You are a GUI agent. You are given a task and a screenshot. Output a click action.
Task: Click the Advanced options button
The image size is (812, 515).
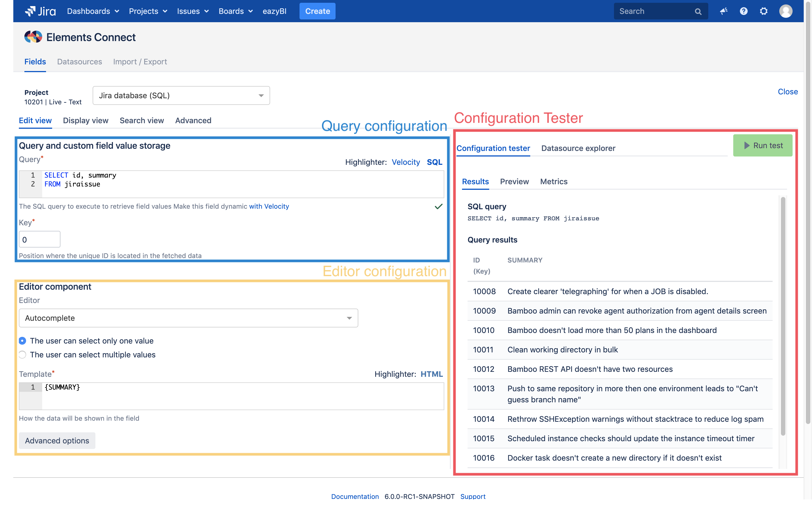point(57,440)
